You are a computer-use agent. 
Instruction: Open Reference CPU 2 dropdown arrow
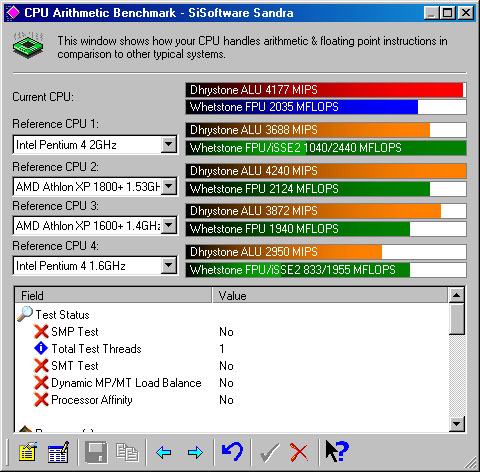[169, 186]
